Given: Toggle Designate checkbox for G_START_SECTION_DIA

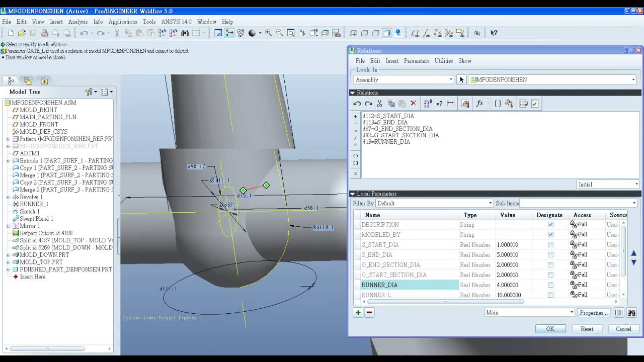Looking at the screenshot, I should [550, 275].
